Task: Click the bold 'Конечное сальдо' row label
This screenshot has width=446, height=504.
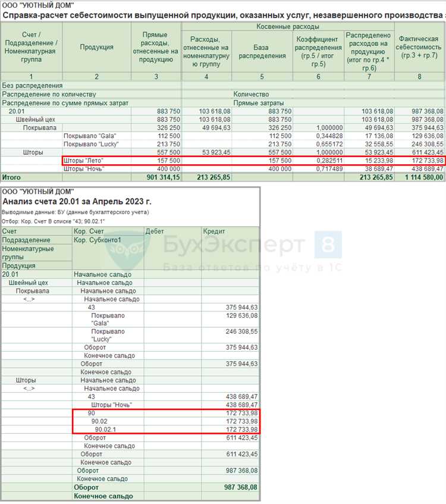Action: pyautogui.click(x=103, y=496)
